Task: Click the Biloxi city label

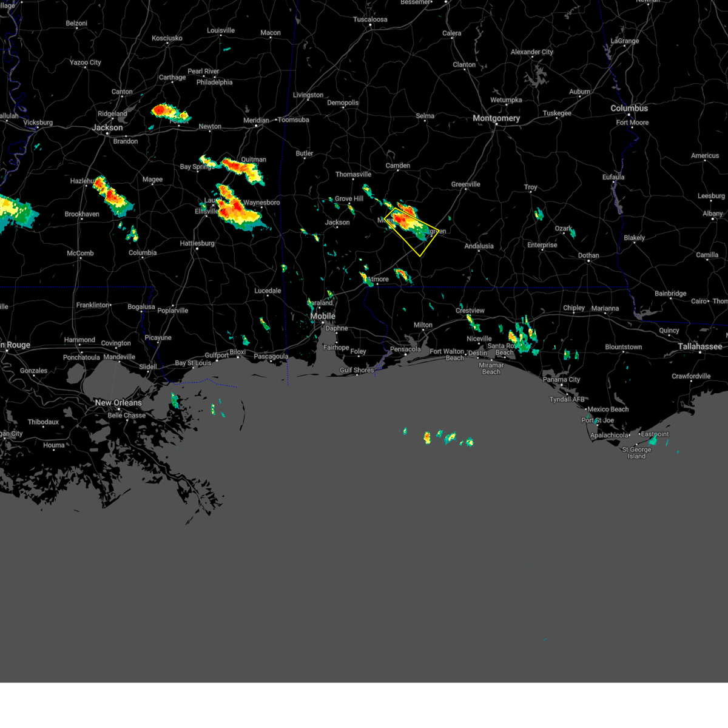Action: tap(238, 352)
